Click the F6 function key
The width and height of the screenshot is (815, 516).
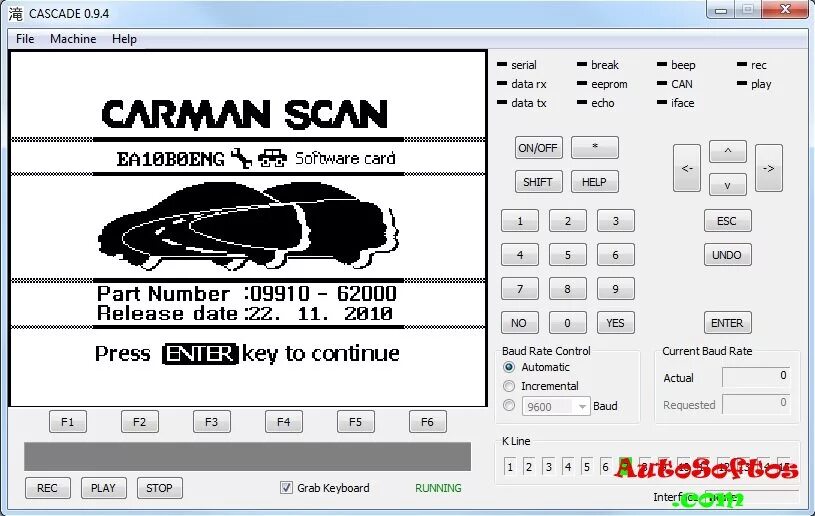427,421
